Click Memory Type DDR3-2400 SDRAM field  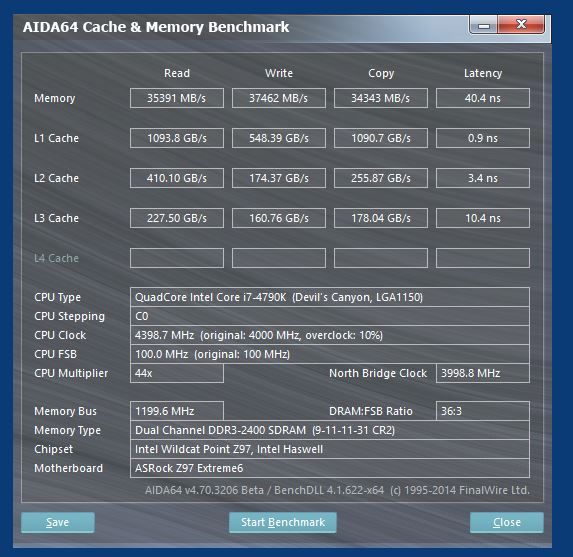[330, 430]
